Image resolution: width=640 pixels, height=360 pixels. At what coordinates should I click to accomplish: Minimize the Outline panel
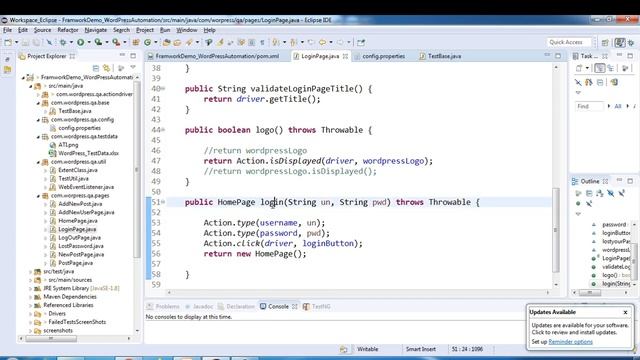click(619, 180)
